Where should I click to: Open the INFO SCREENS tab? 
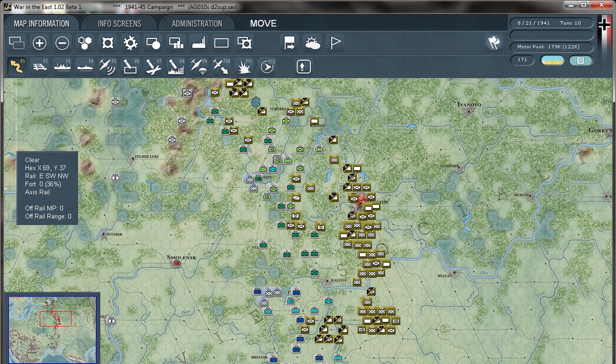[x=119, y=24]
